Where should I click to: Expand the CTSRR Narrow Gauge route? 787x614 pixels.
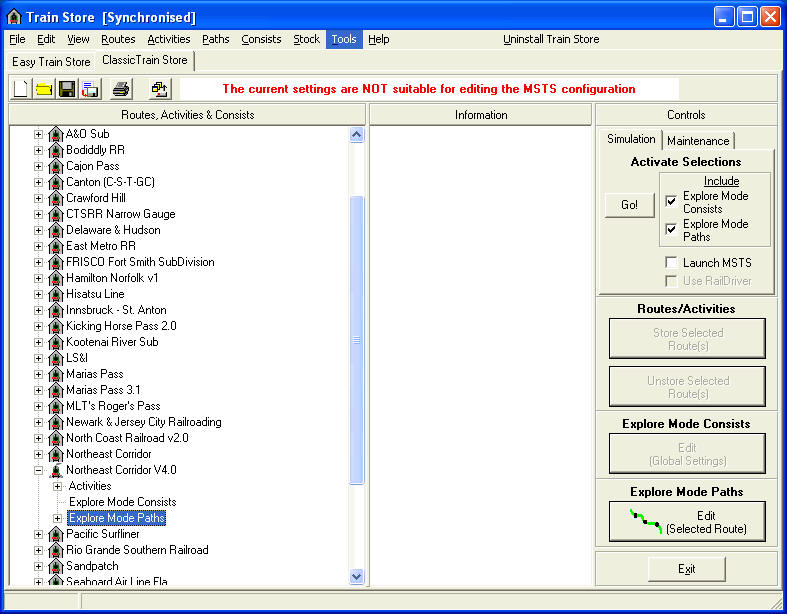tap(38, 214)
